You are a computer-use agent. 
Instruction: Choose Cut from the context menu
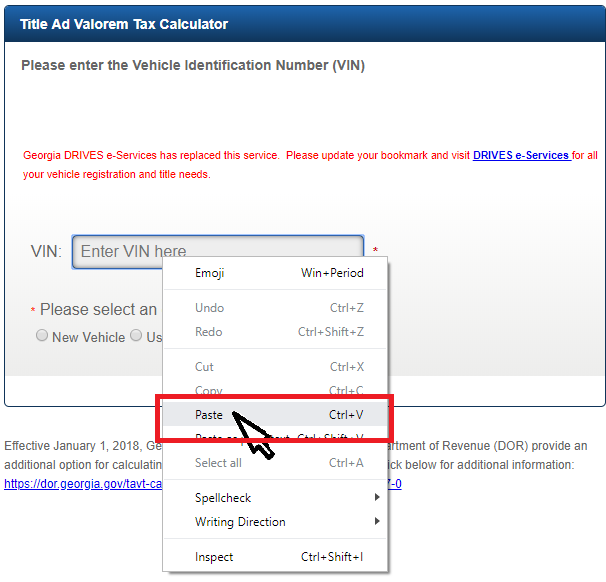[x=275, y=367]
